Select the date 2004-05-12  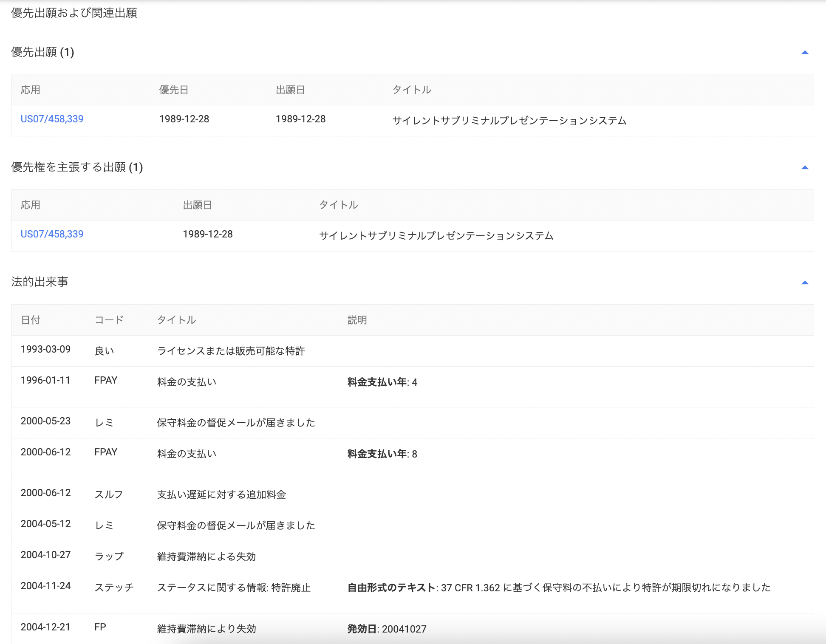click(45, 524)
